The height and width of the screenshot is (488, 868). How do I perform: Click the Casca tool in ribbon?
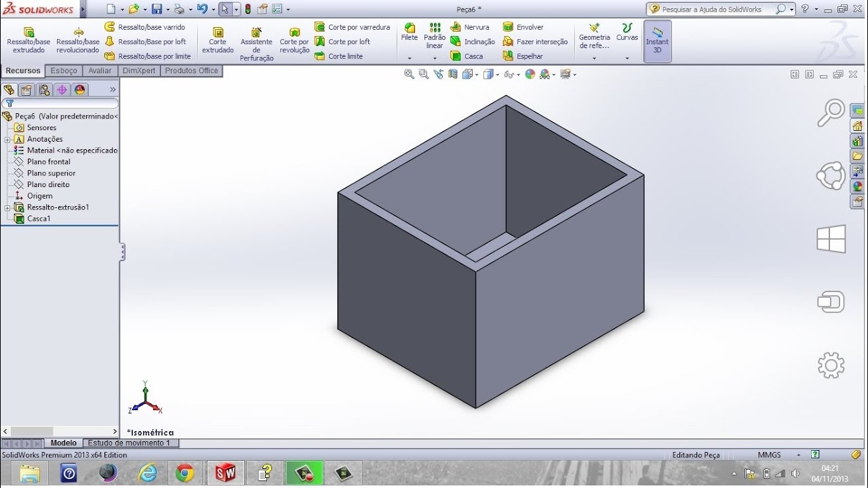[x=467, y=56]
